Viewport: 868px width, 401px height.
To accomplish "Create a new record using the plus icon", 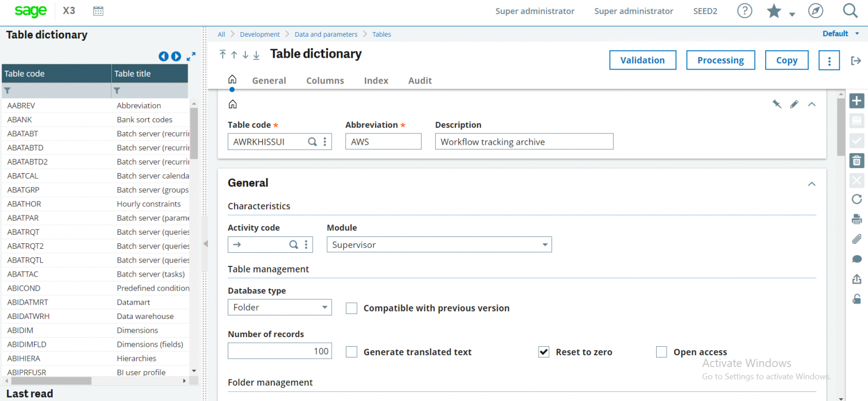I will 857,101.
